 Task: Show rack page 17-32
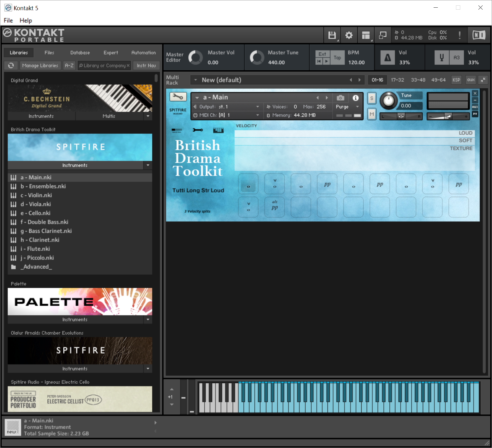[397, 80]
